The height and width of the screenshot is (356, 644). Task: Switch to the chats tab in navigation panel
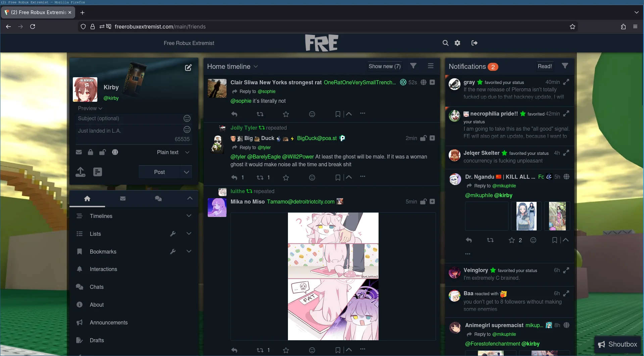click(x=158, y=198)
